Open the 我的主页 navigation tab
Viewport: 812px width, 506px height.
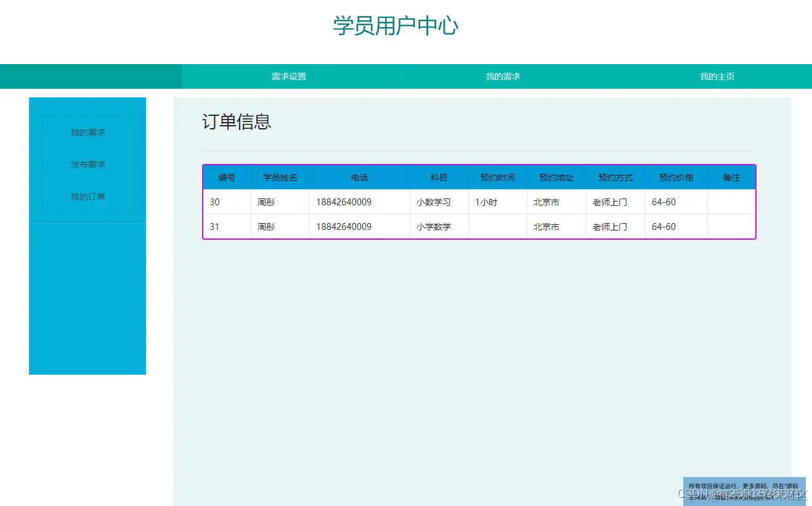pos(717,76)
